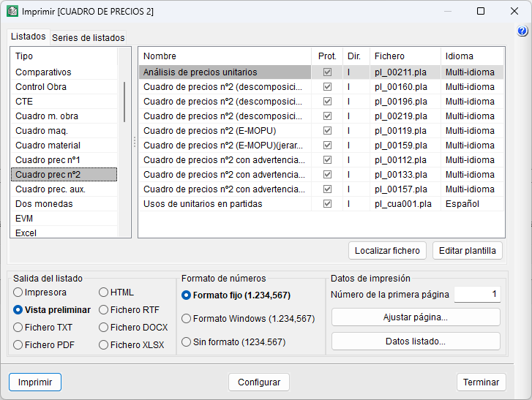Choose Impresora as output
The height and width of the screenshot is (400, 532).
[18, 293]
